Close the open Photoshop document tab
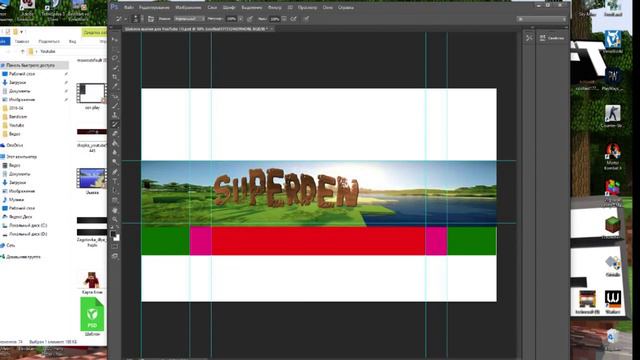Image resolution: width=640 pixels, height=360 pixels. click(x=271, y=29)
